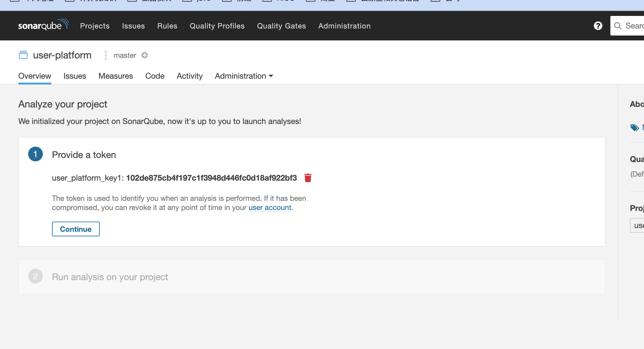Focus the Search input field
This screenshot has width=644, height=349.
click(x=627, y=26)
